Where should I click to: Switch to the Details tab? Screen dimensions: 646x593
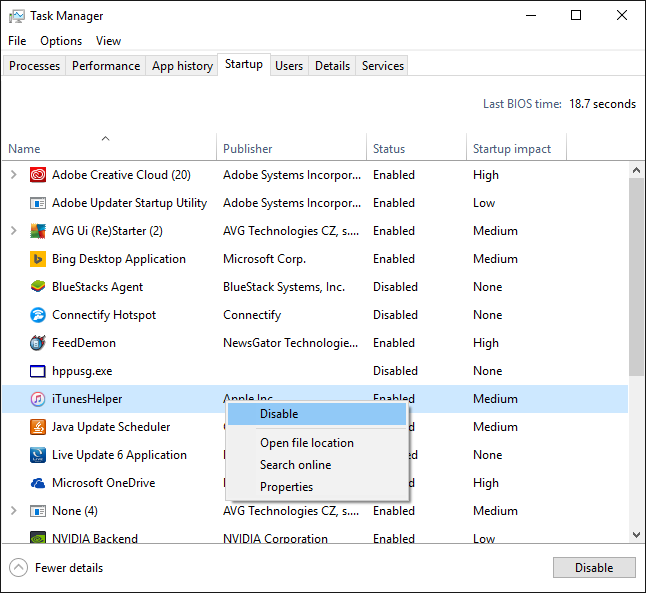pos(332,66)
